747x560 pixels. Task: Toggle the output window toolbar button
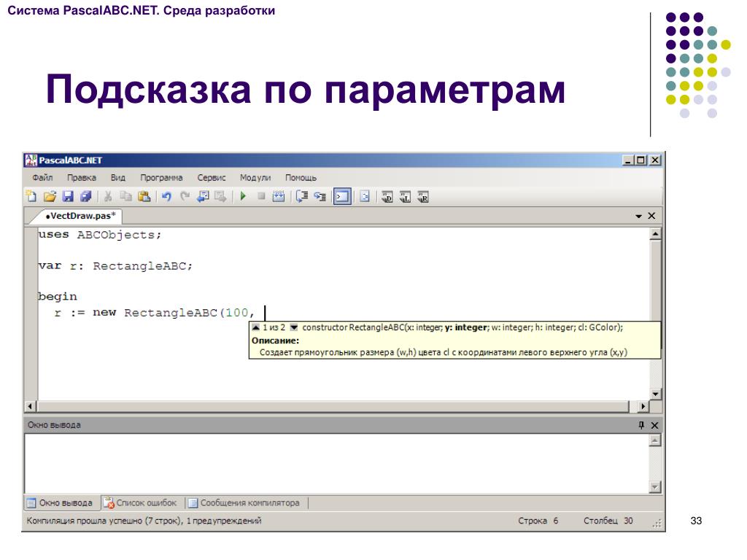tap(342, 196)
